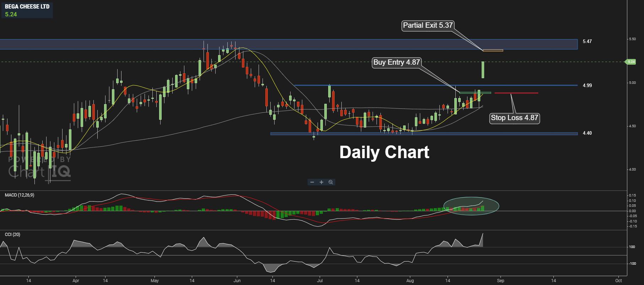This screenshot has width=644, height=285.
Task: Click the 0.15 MACD axis value
Action: (633, 195)
